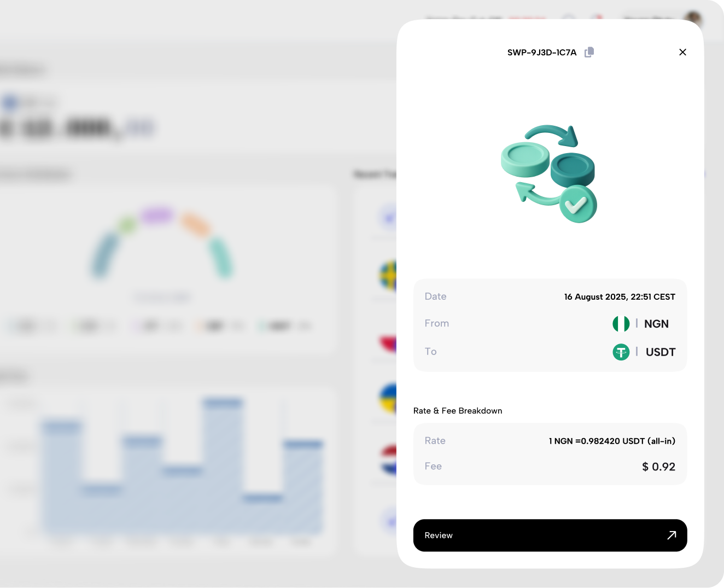The image size is (724, 588).
Task: Click the purple segment of gauge chart
Action: point(157,215)
